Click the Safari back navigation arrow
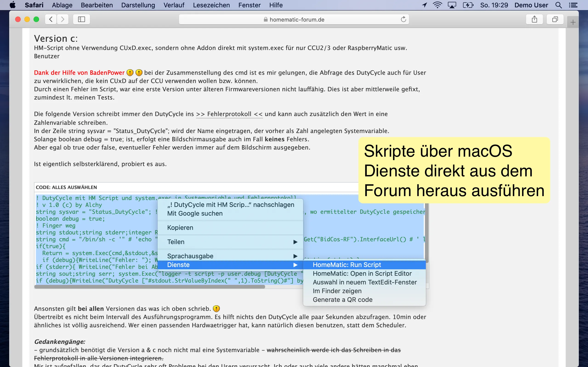The image size is (588, 367). point(51,19)
